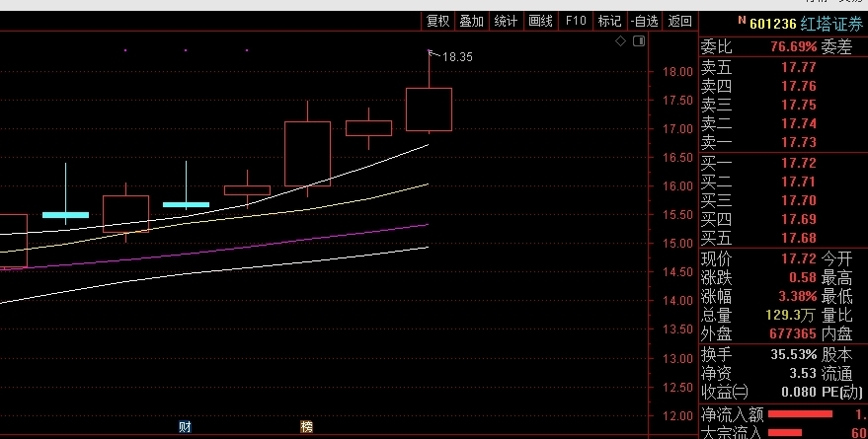
Task: Toggle the side panel square icon
Action: coord(638,41)
